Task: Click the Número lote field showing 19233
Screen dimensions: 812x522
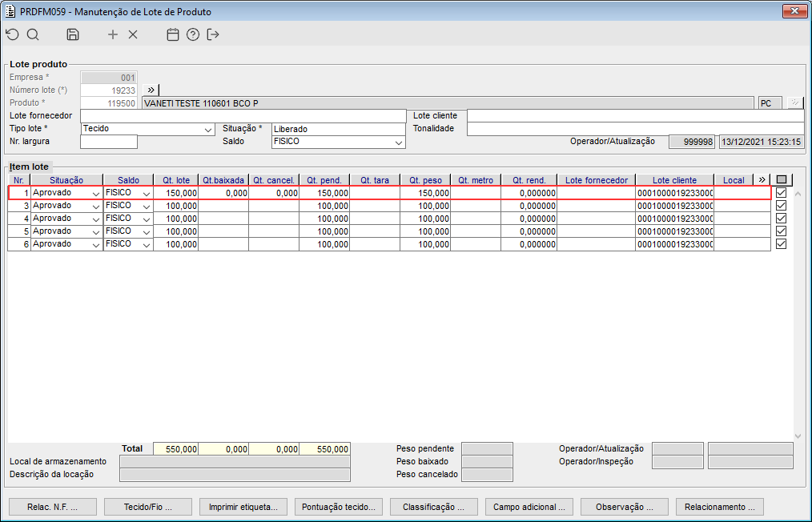Action: pyautogui.click(x=109, y=90)
